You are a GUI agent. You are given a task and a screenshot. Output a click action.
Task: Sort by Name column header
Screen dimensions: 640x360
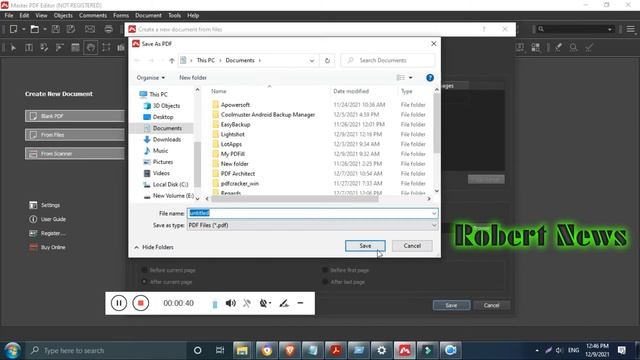(x=219, y=91)
